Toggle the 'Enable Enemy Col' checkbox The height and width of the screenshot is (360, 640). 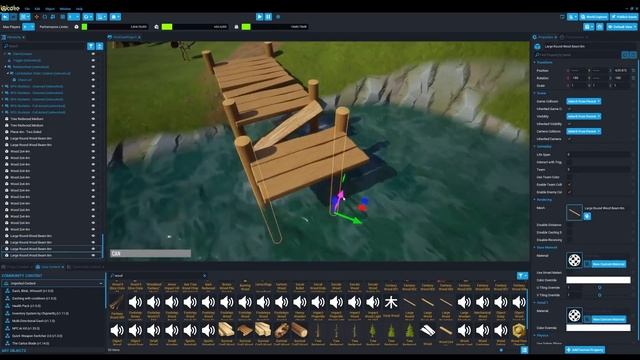click(x=569, y=192)
